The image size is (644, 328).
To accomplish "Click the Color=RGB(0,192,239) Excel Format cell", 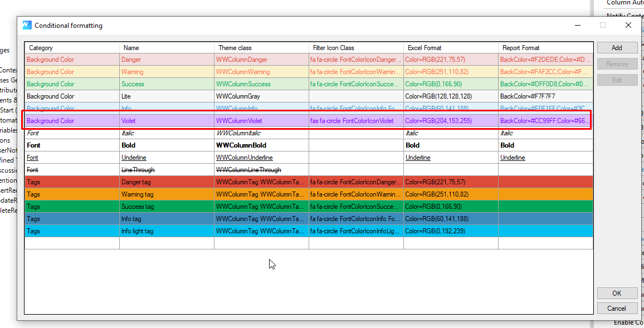I will (451, 231).
